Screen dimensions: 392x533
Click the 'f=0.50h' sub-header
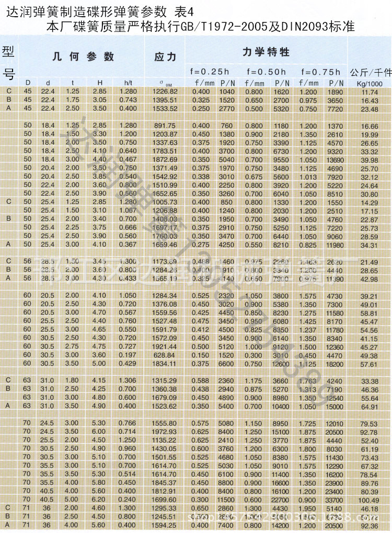pos(266,72)
